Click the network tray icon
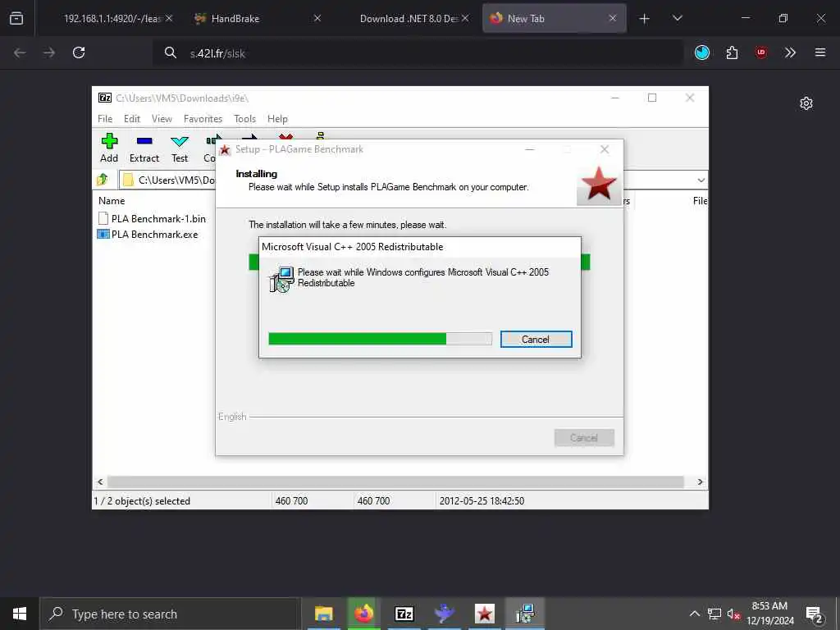The width and height of the screenshot is (840, 630). pyautogui.click(x=714, y=614)
